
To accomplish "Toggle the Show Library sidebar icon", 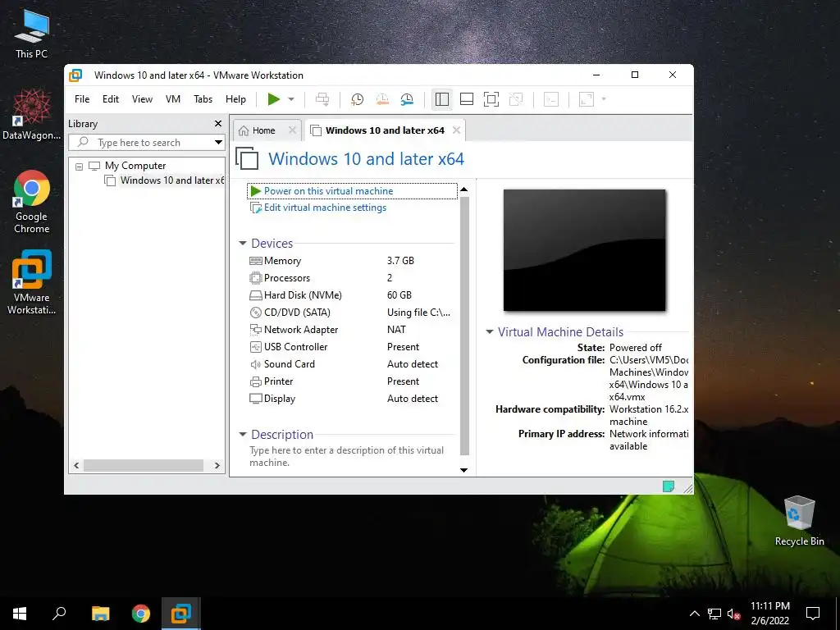I will (x=442, y=99).
